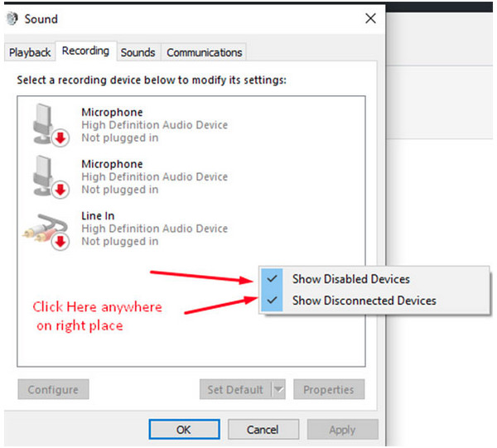Click the Line In cable icon
The image size is (497, 448).
(x=46, y=232)
